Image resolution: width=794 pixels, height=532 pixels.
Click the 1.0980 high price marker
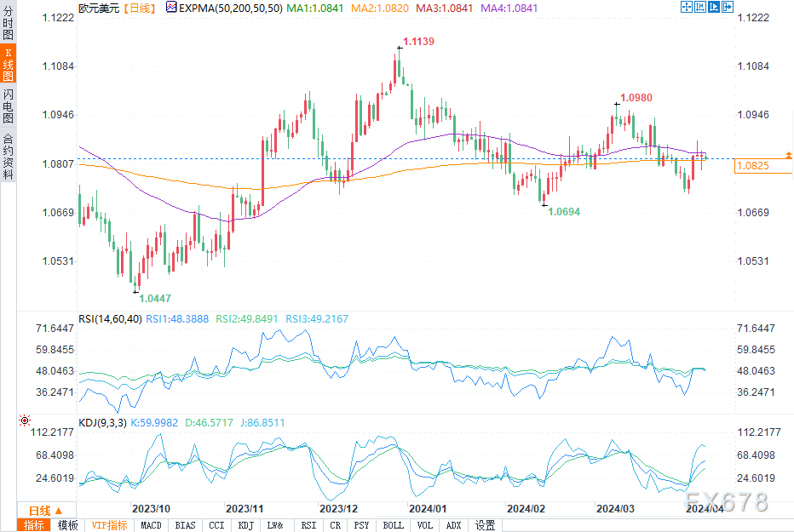point(636,98)
